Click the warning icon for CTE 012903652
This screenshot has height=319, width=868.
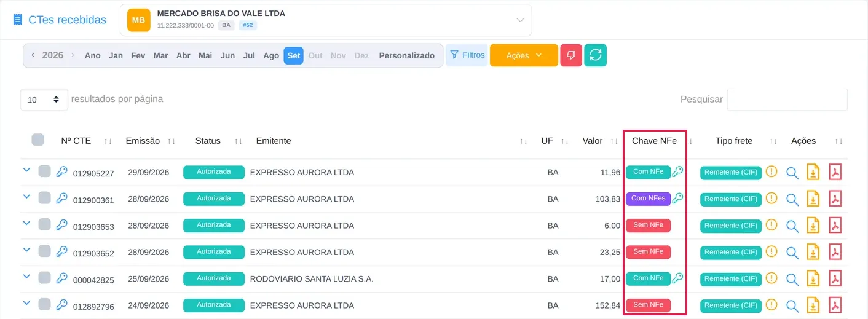click(771, 251)
